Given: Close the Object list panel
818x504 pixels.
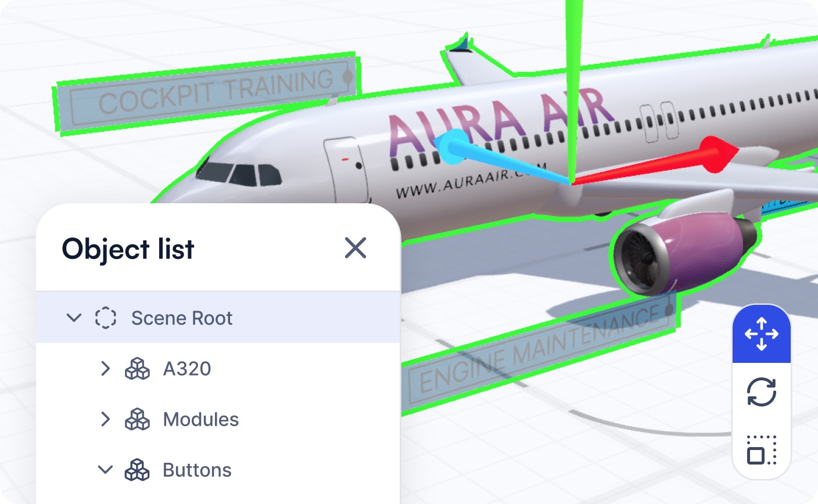Looking at the screenshot, I should pos(355,248).
